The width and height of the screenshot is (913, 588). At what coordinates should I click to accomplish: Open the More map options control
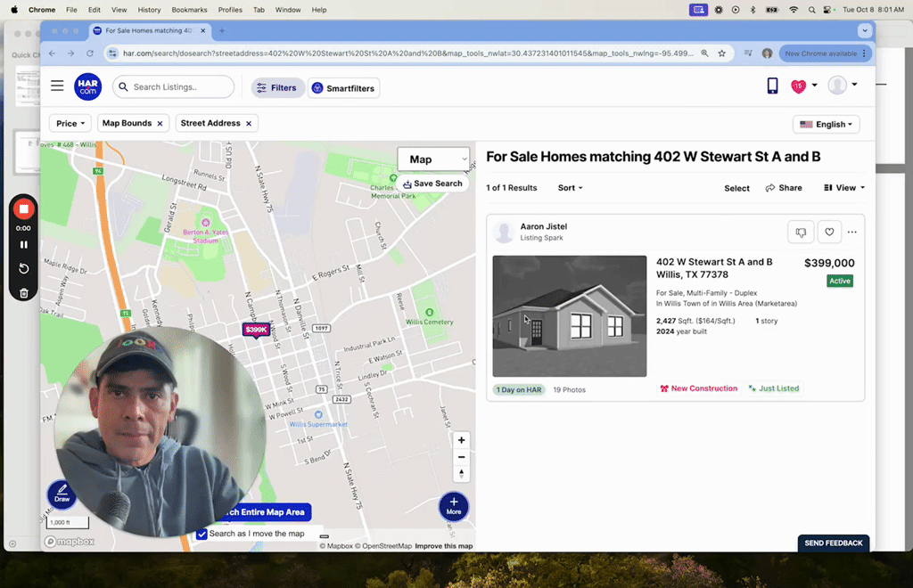click(x=454, y=506)
